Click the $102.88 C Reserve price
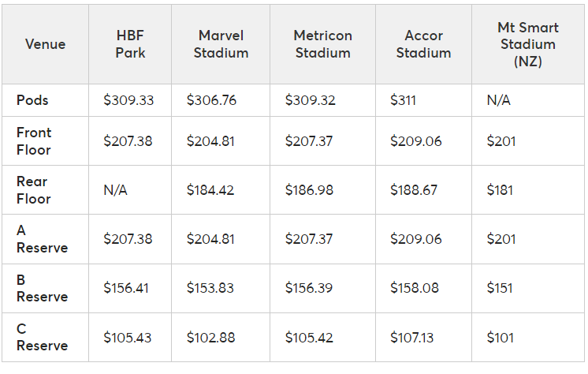The image size is (588, 374). 210,338
